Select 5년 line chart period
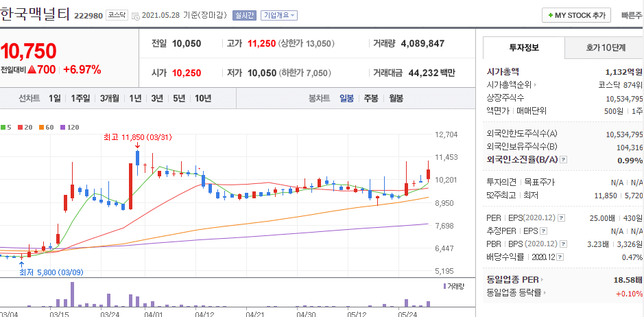 [179, 99]
